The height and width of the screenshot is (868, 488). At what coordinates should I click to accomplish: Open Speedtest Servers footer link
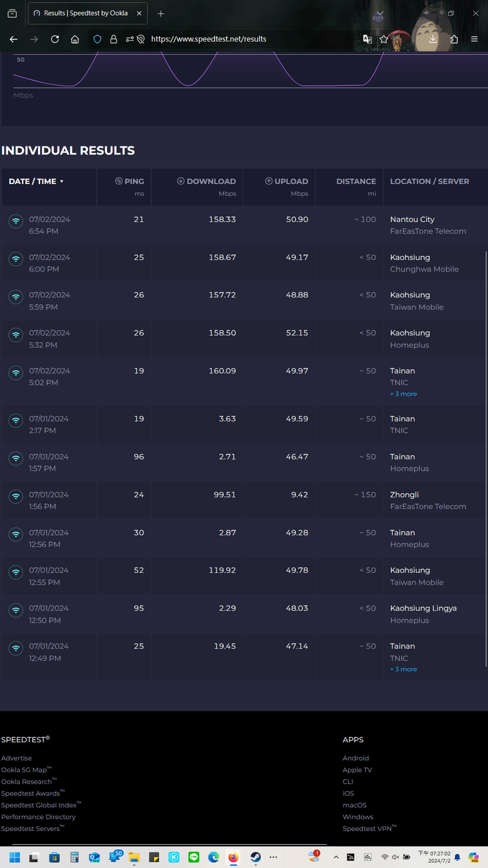(x=32, y=829)
